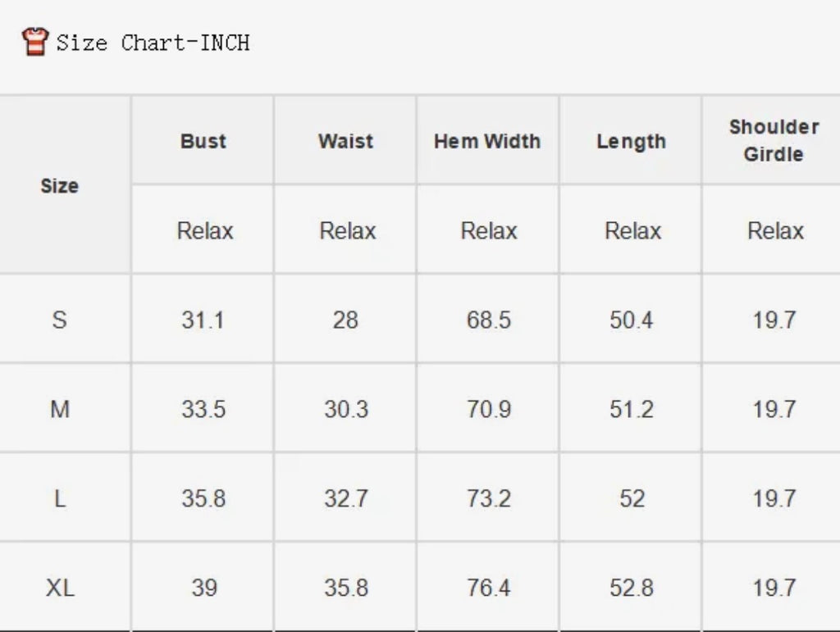840x632 pixels.
Task: Click the waist value 30.3
Action: [346, 409]
